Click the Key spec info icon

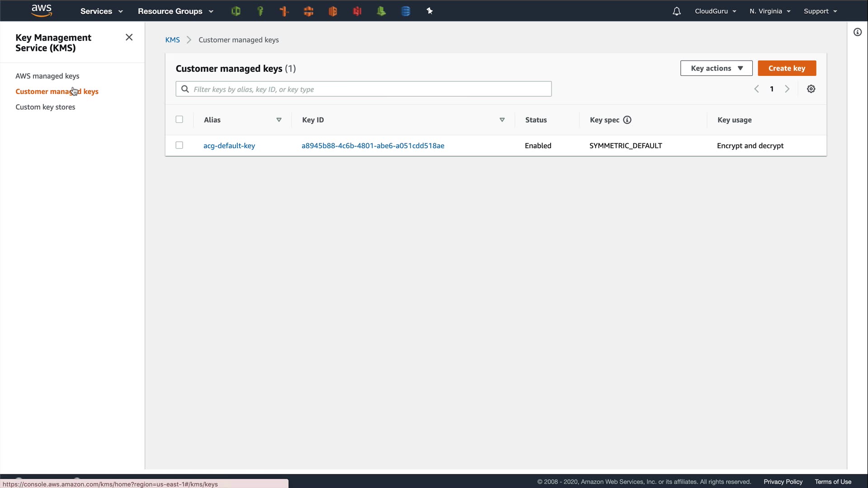pos(627,120)
